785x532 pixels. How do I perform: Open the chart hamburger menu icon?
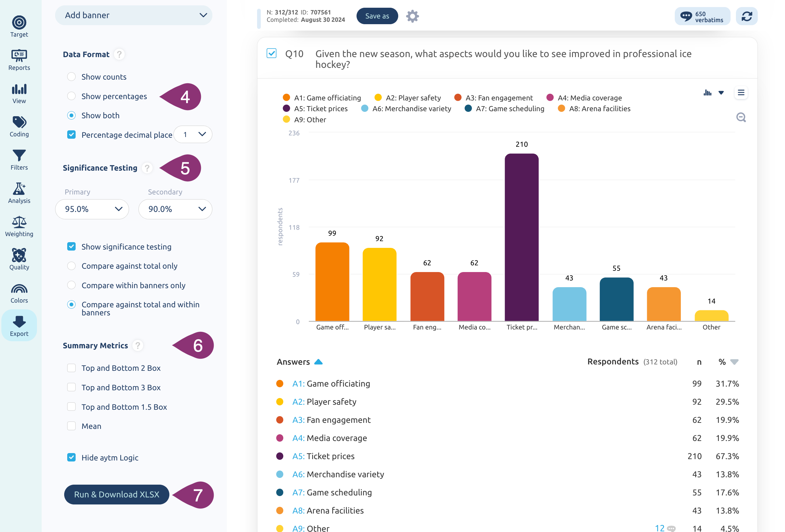(741, 92)
